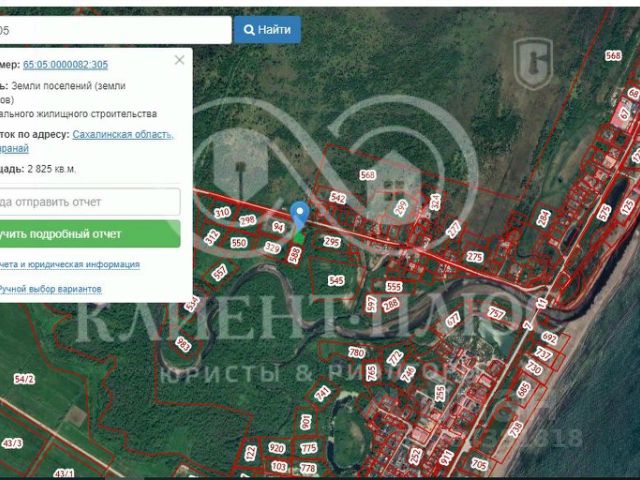The image size is (640, 480).
Task: Select parcel label 252
Action: point(415,456)
